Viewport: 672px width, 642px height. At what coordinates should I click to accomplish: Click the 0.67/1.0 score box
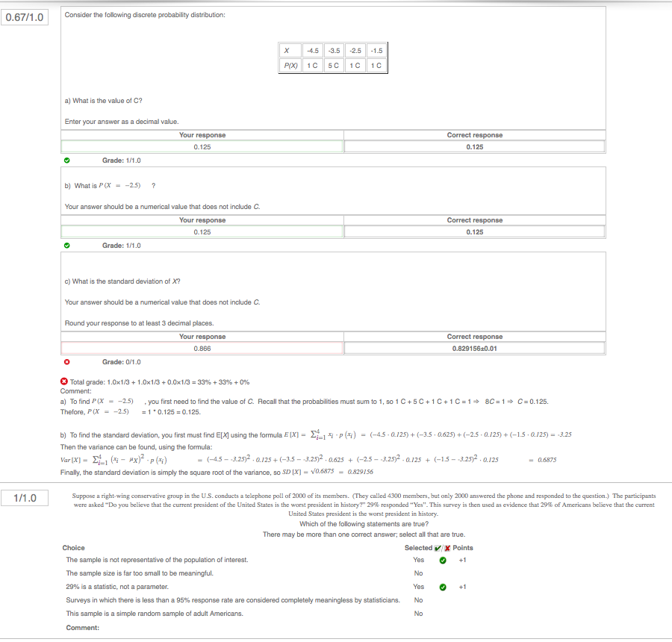[x=26, y=17]
